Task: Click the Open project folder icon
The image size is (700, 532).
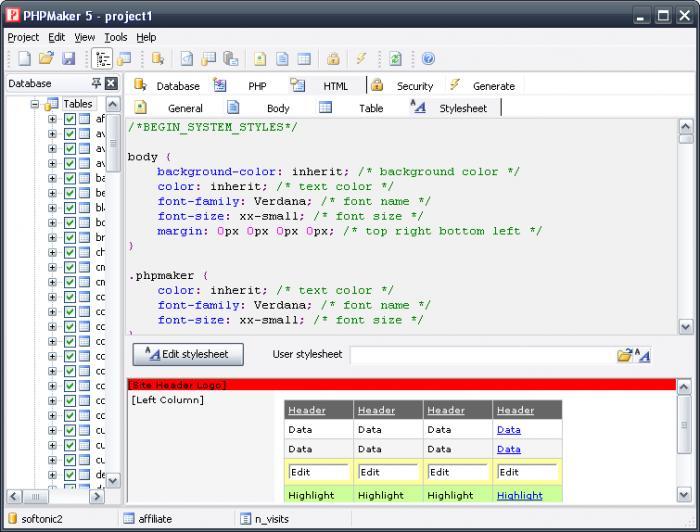Action: click(x=46, y=59)
